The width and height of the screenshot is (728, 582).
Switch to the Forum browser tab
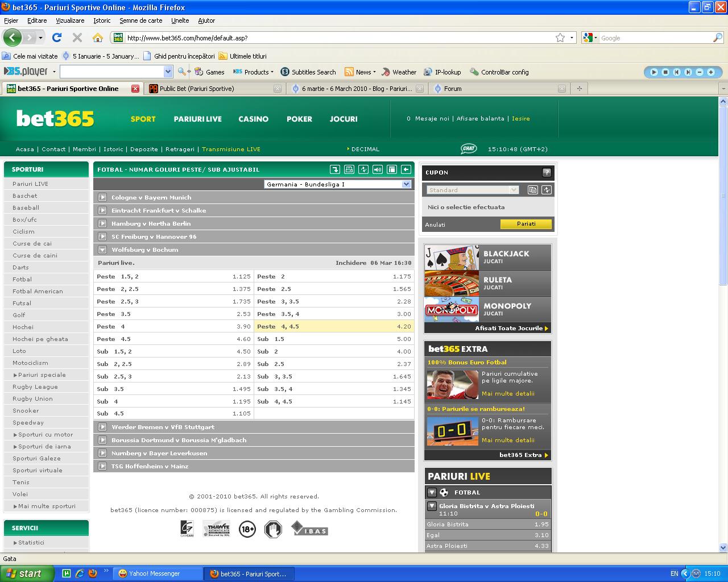(498, 89)
